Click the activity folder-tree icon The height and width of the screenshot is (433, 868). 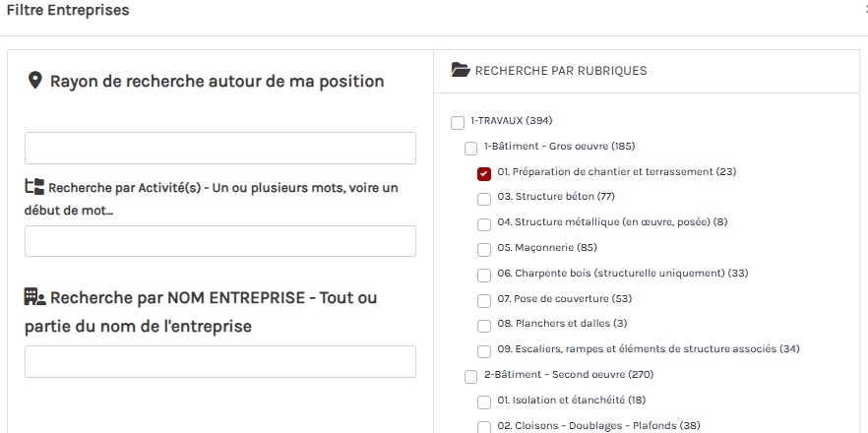click(34, 186)
